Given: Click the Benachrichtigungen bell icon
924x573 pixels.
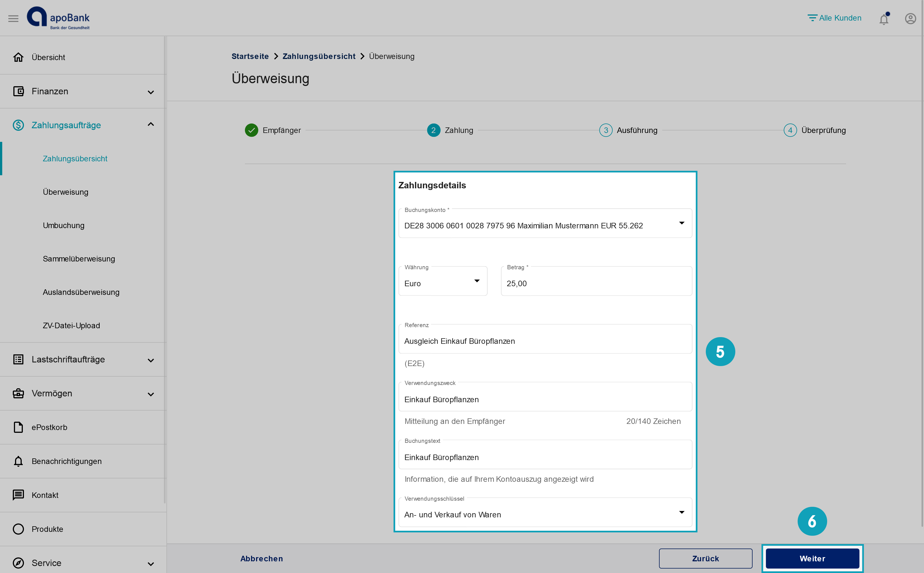Looking at the screenshot, I should click(x=18, y=461).
